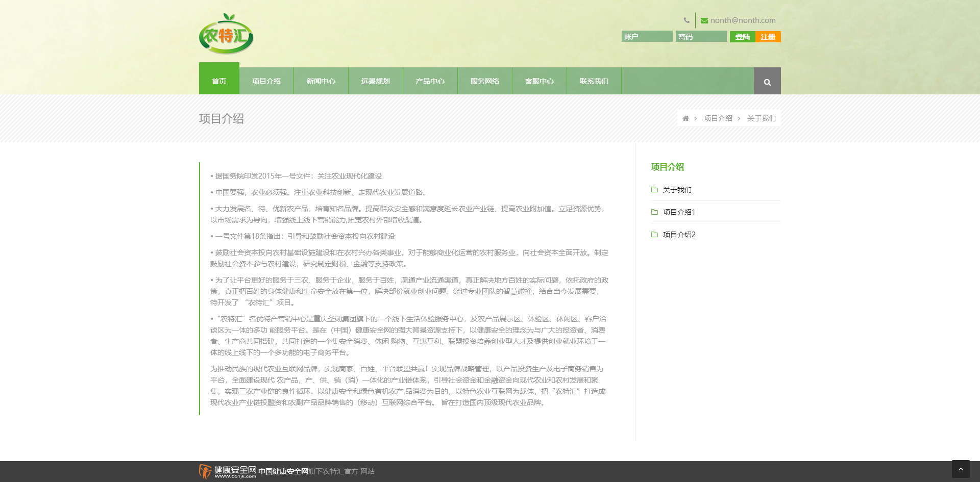
Task: Click the 健康安全网 footer logo
Action: (x=228, y=471)
